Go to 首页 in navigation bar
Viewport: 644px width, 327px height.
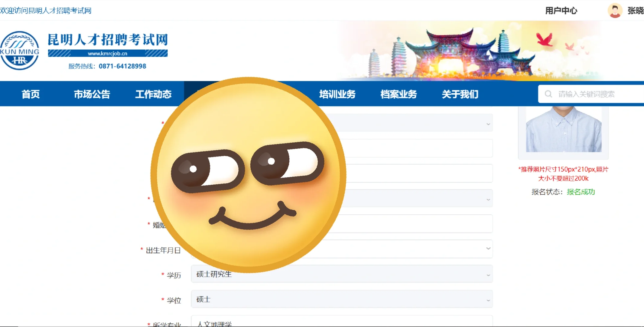(x=31, y=94)
